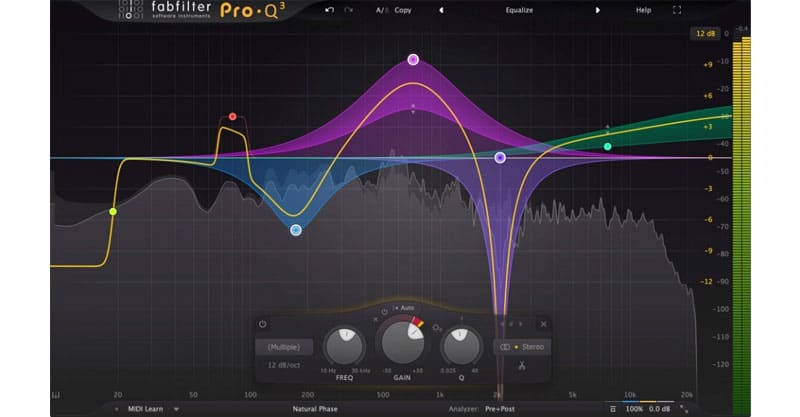Select the magenta peak band dot near 700 Hz
Image resolution: width=800 pixels, height=417 pixels.
click(x=413, y=60)
